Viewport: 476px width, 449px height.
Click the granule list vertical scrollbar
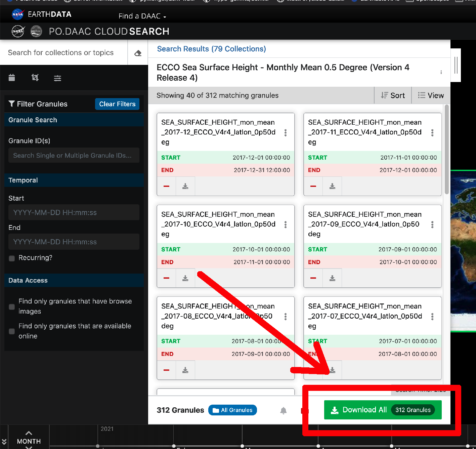446,150
